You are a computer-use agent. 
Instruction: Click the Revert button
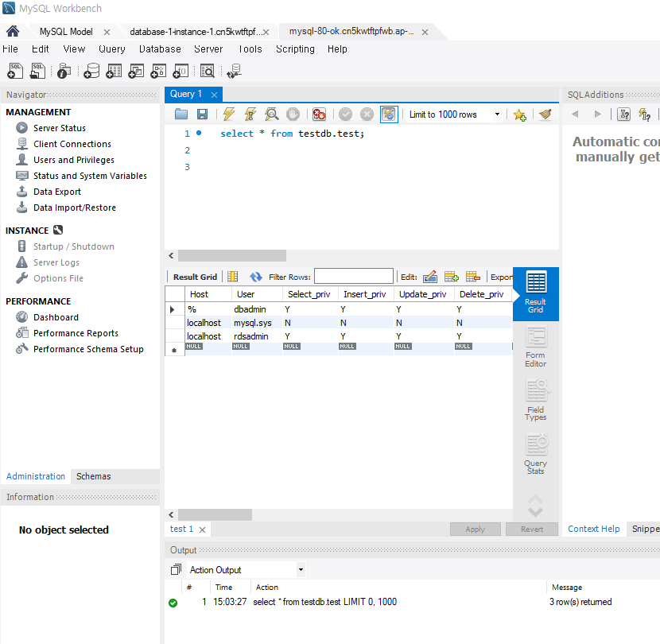[532, 529]
